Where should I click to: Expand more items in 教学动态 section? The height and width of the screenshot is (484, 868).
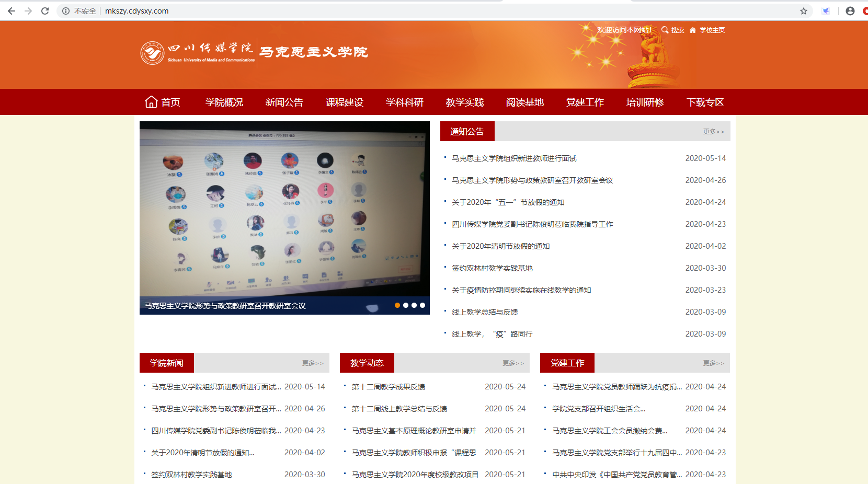coord(513,363)
